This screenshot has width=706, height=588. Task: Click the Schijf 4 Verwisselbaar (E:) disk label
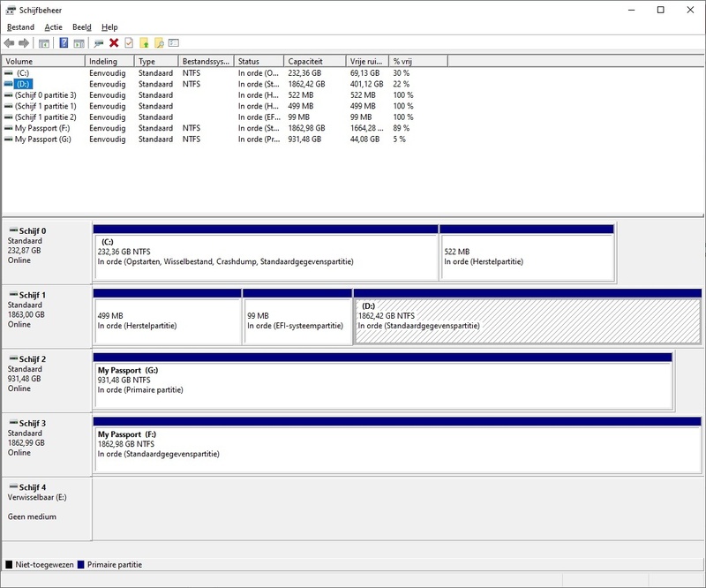[x=47, y=509]
